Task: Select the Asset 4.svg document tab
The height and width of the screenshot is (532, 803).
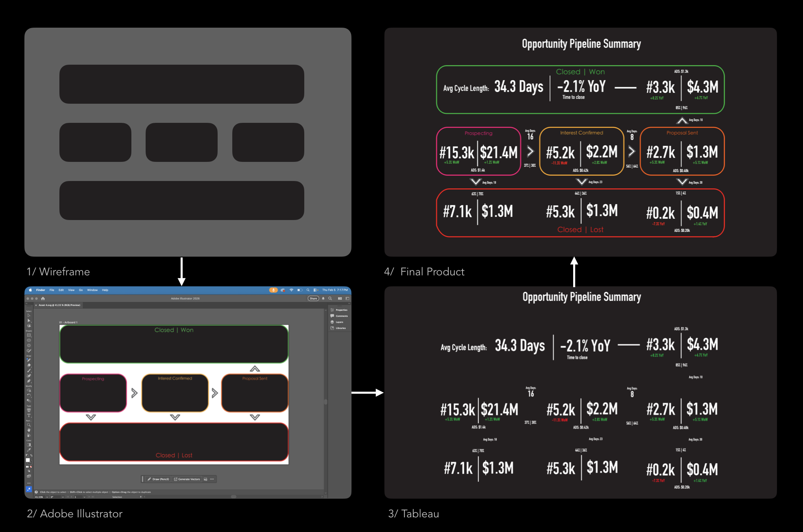Action: click(59, 305)
